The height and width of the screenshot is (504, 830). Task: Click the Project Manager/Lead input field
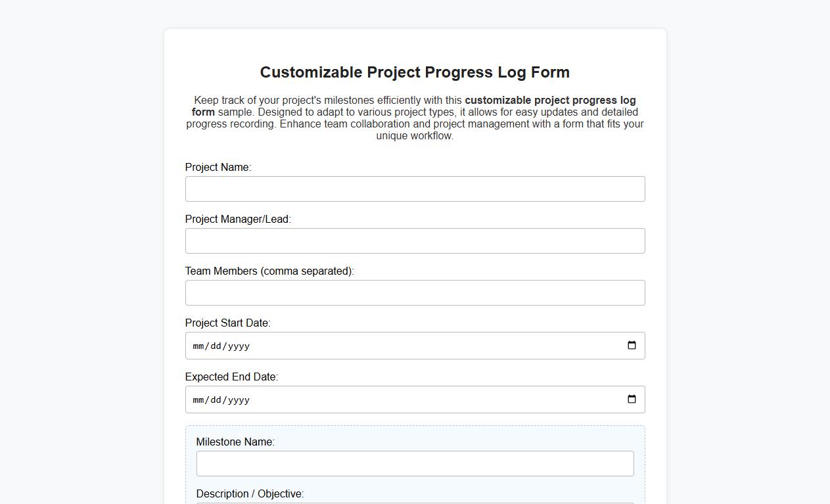tap(415, 241)
